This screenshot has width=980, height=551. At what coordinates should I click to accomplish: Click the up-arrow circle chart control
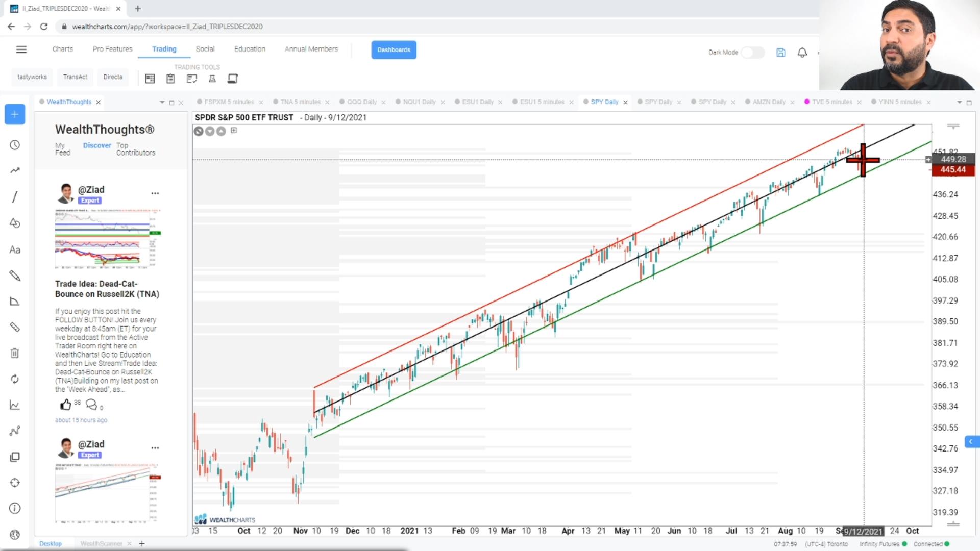point(221,131)
